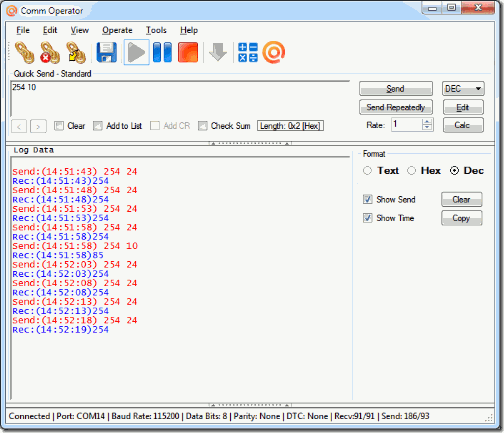Click the orange Comm Operator logo icon
Viewport: 504px width, 433px height.
pyautogui.click(x=274, y=52)
